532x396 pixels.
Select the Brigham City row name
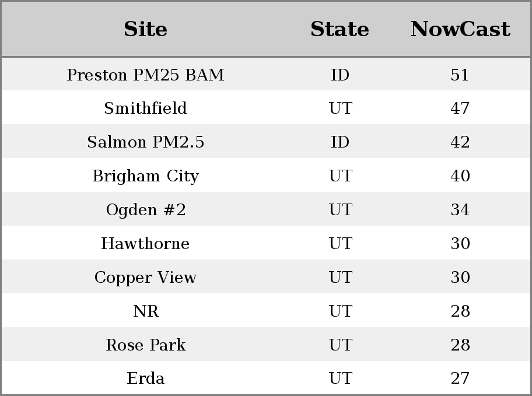pos(145,176)
